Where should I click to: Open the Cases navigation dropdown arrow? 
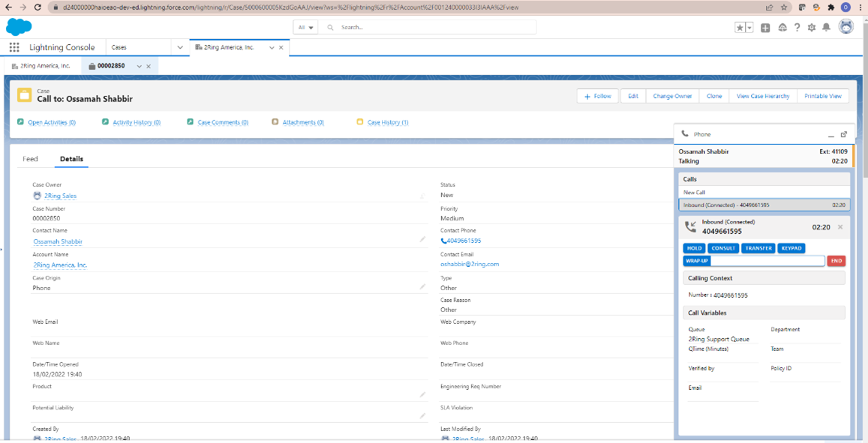coord(179,46)
